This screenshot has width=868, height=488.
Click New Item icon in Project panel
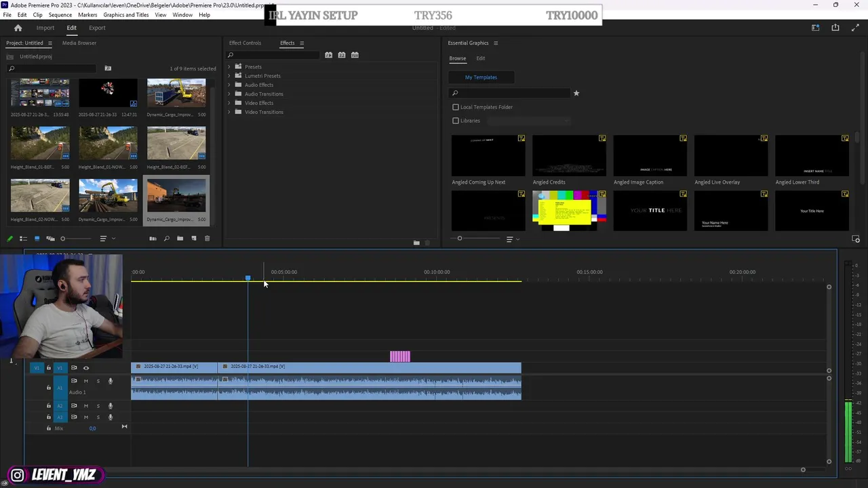coord(194,239)
